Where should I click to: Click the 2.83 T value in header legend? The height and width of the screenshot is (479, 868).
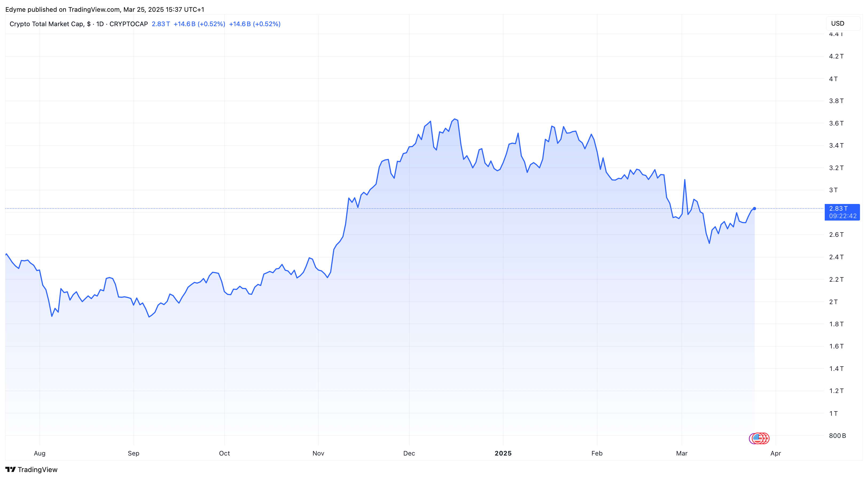(x=161, y=24)
